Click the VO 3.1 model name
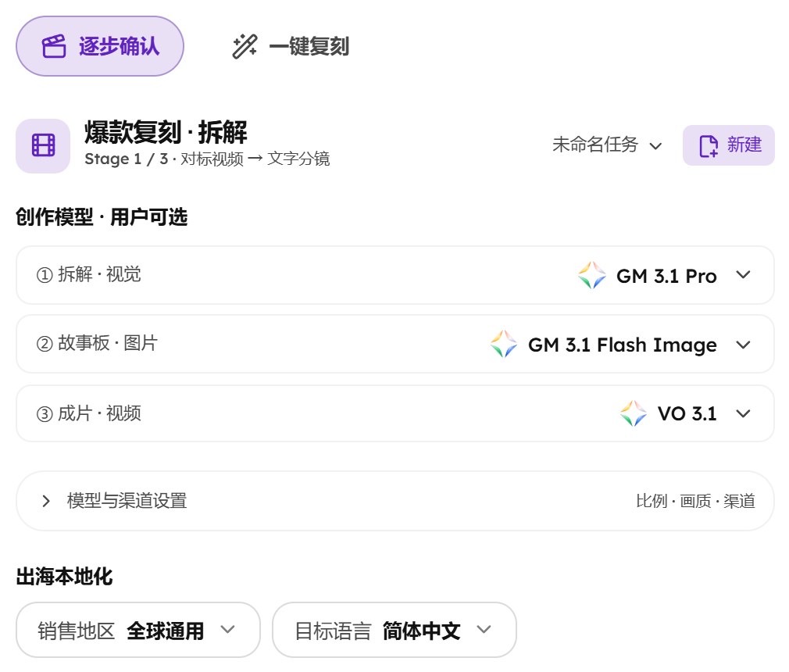Viewport: 789px width, 672px height. (687, 414)
